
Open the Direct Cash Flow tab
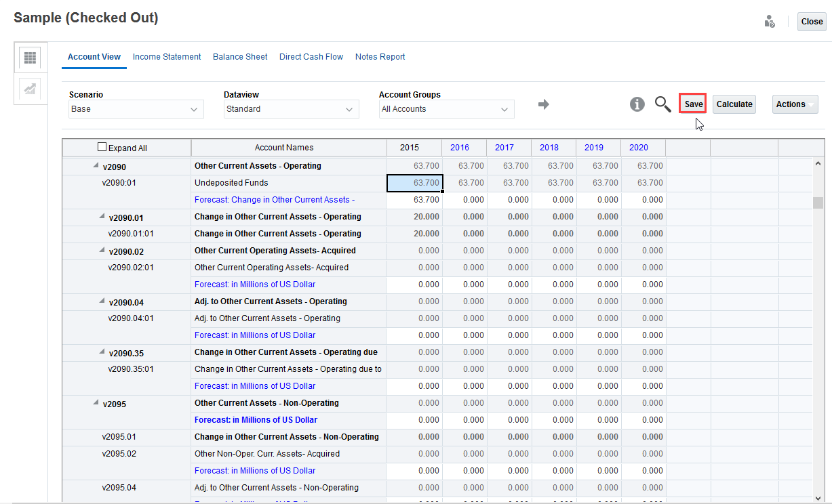[x=311, y=57]
